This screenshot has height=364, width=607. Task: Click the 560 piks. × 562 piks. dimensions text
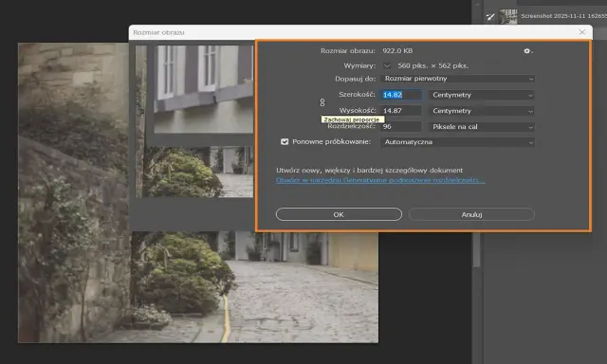click(433, 65)
